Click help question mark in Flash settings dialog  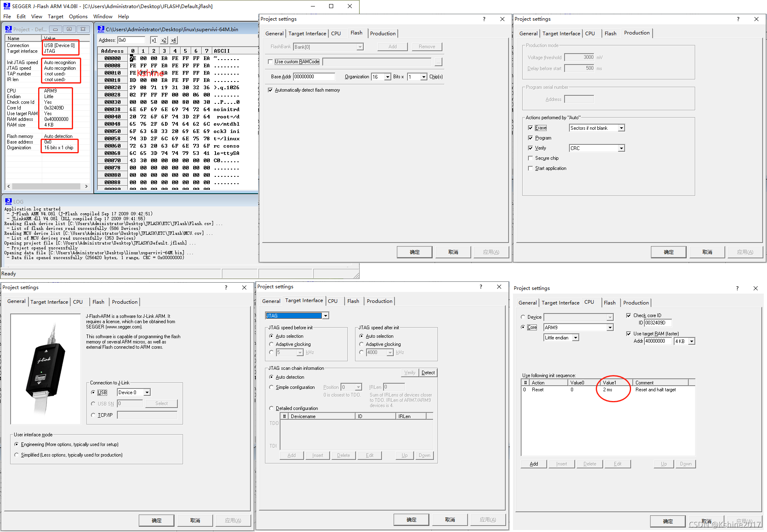(484, 19)
